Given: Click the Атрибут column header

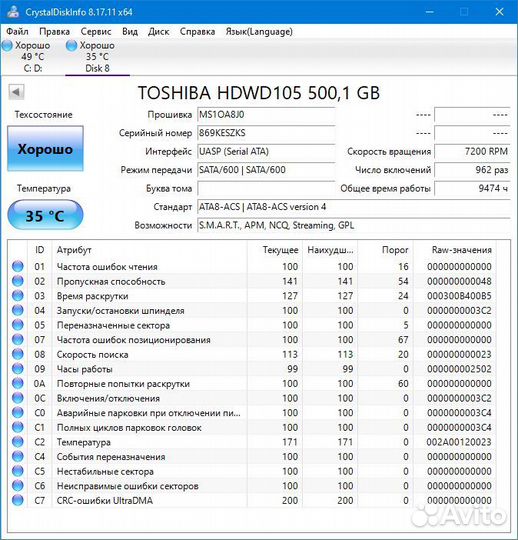Looking at the screenshot, I should (149, 250).
